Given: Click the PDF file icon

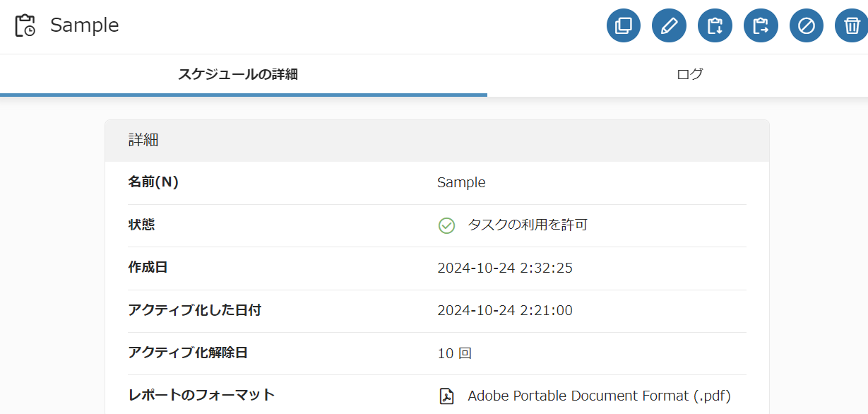Looking at the screenshot, I should click(x=446, y=396).
